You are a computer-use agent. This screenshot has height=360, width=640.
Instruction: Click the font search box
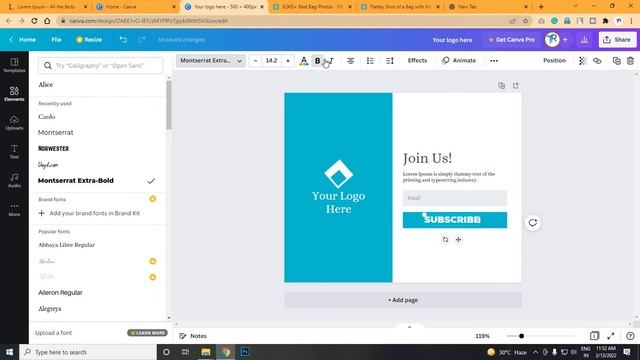click(x=100, y=66)
